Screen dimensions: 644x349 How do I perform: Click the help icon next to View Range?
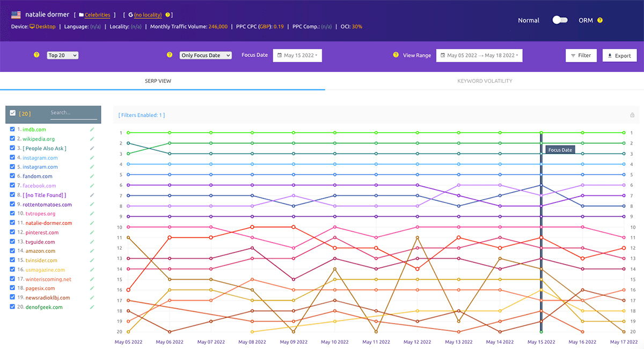coord(397,55)
